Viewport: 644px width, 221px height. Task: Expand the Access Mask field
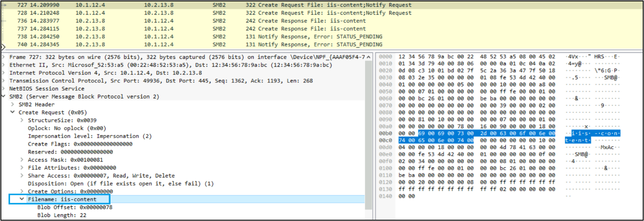(22, 160)
